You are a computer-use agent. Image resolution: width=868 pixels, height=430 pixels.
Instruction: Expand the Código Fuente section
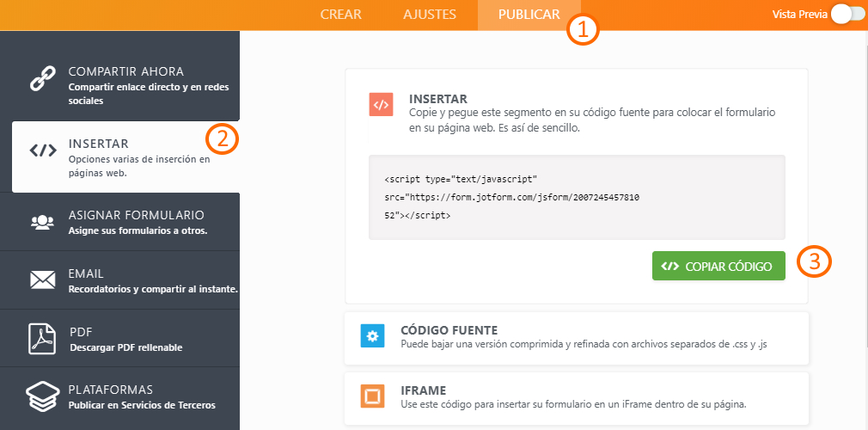tap(576, 336)
